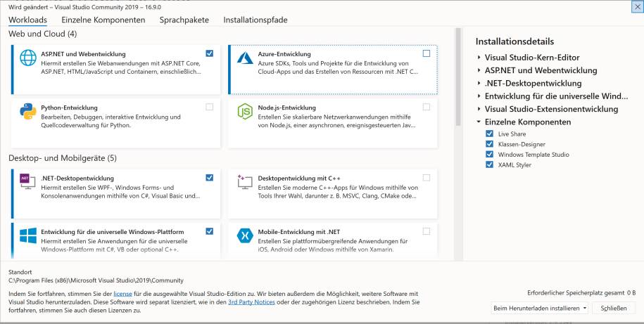The image size is (644, 324).
Task: Expand Visual Studio-Kern-Editor details
Action: point(479,58)
